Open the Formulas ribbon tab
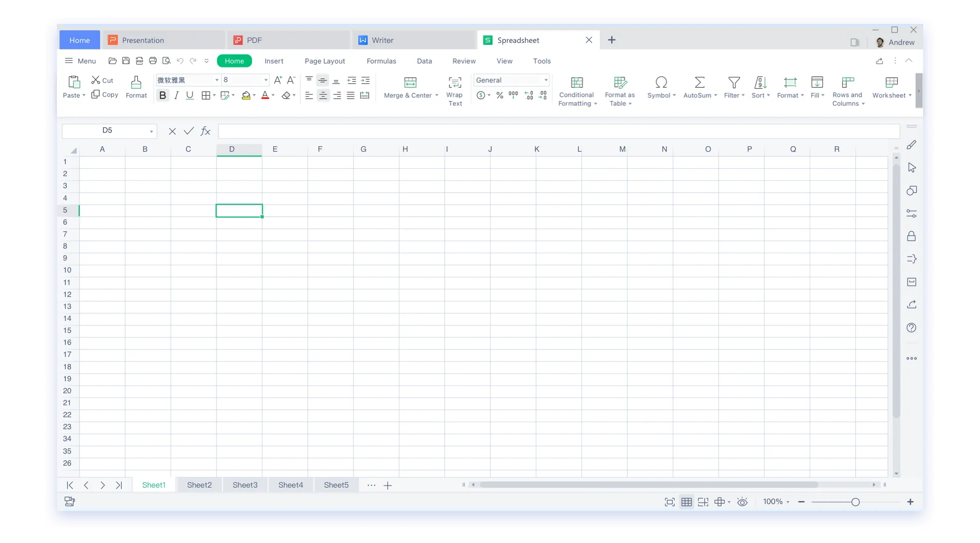The height and width of the screenshot is (543, 980). [x=381, y=61]
